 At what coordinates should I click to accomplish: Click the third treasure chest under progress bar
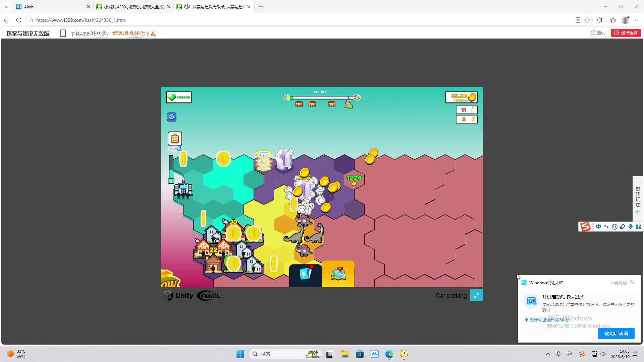pyautogui.click(x=332, y=105)
